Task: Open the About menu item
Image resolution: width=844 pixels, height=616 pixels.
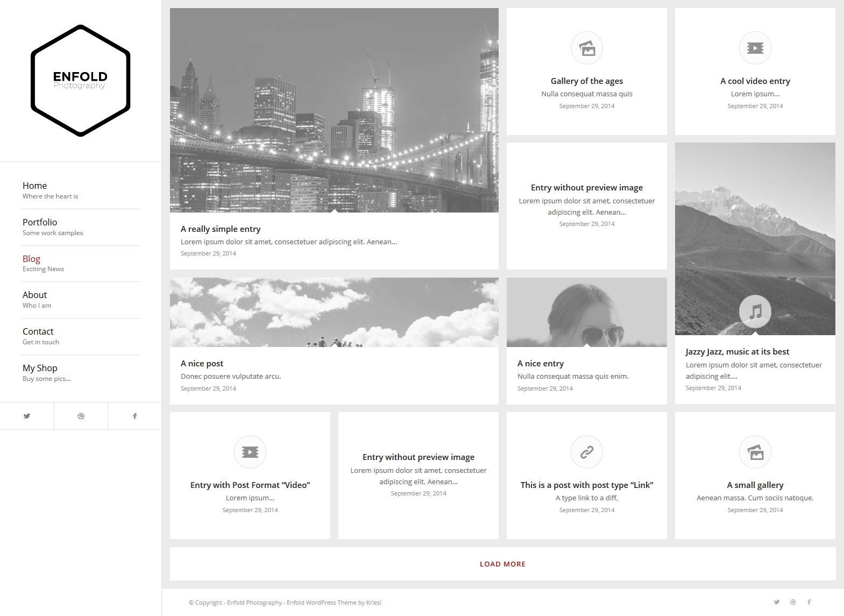Action: 34,295
